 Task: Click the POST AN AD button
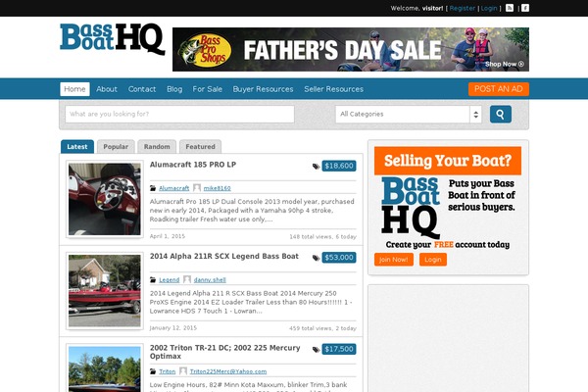point(499,89)
